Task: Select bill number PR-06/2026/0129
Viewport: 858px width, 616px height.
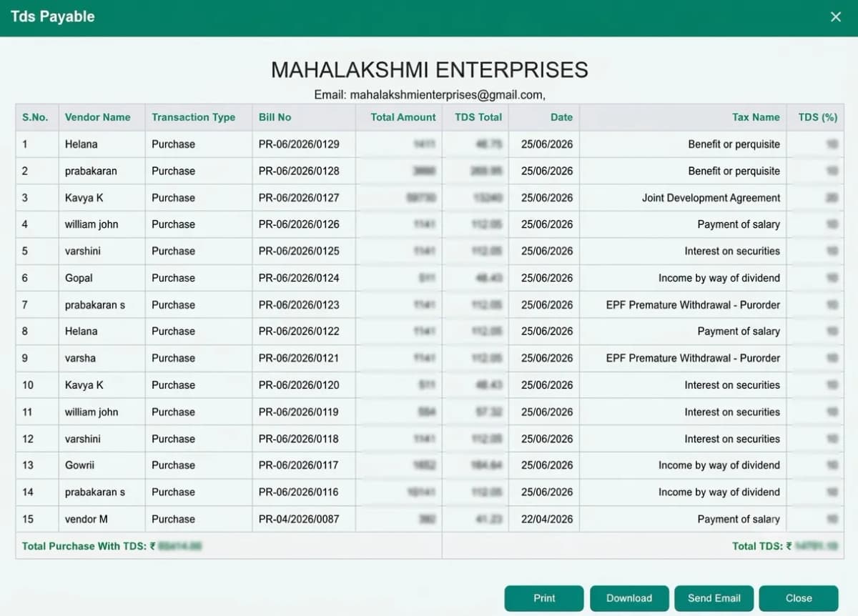Action: [299, 144]
